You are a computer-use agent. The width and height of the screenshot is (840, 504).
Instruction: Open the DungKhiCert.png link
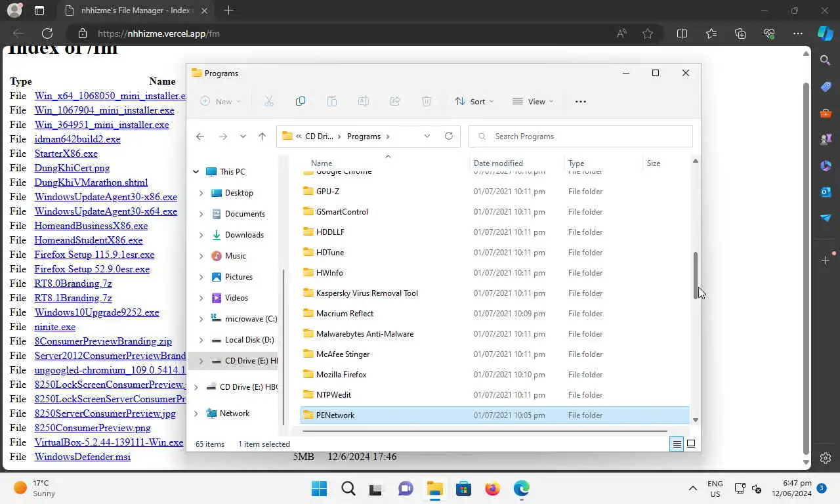72,168
